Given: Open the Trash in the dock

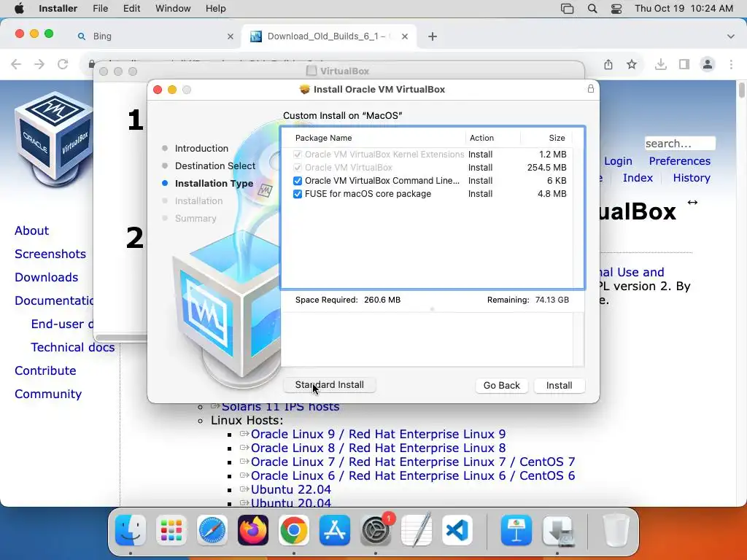Looking at the screenshot, I should tap(616, 530).
